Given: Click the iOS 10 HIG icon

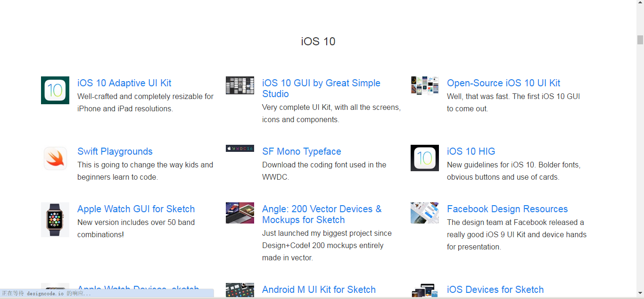Looking at the screenshot, I should coord(425,158).
